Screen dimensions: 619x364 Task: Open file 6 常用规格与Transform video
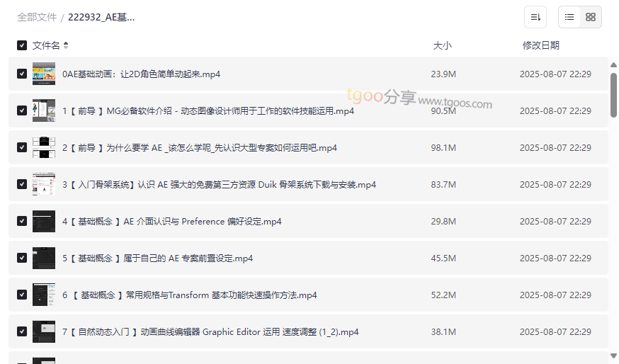pyautogui.click(x=189, y=295)
